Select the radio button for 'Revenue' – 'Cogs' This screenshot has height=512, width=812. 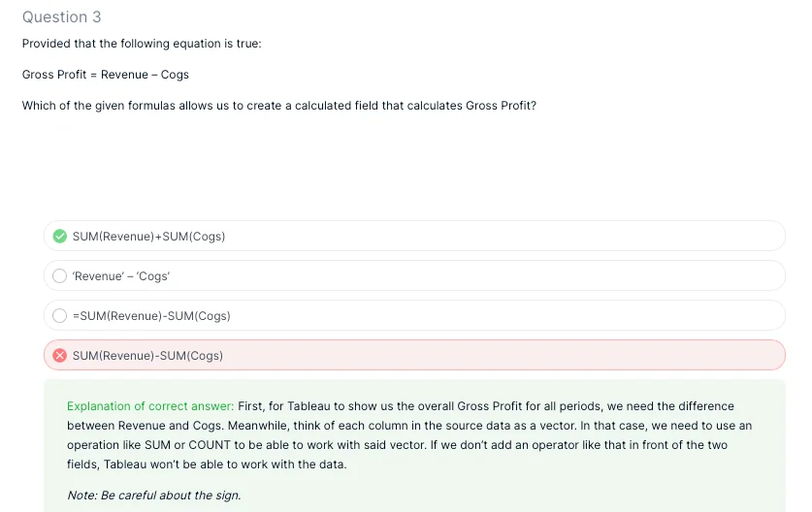[60, 276]
